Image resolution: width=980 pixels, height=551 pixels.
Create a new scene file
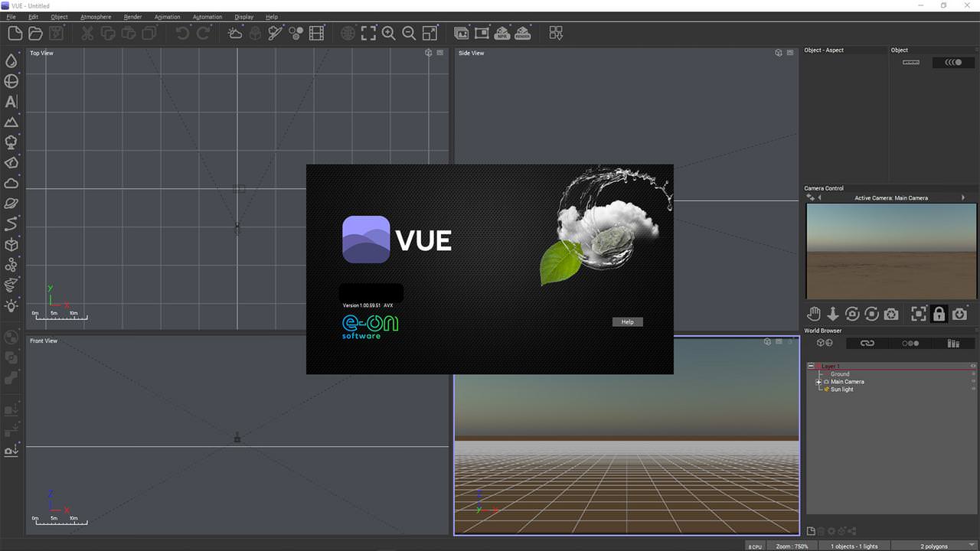15,33
